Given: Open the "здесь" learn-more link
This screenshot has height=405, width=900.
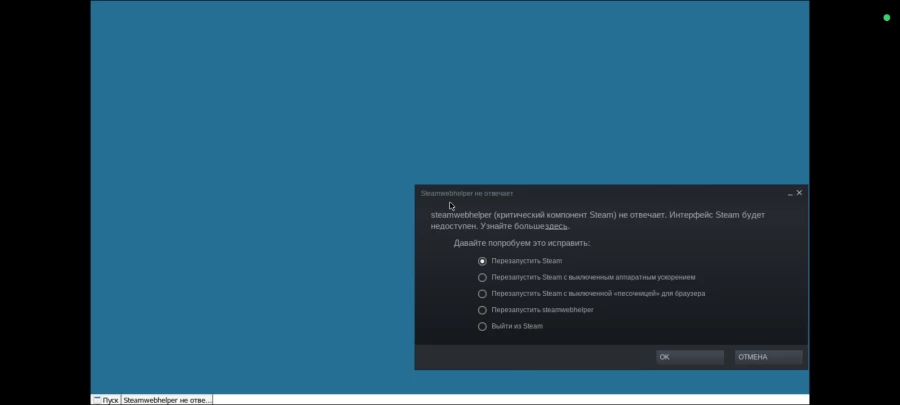Looking at the screenshot, I should click(556, 226).
